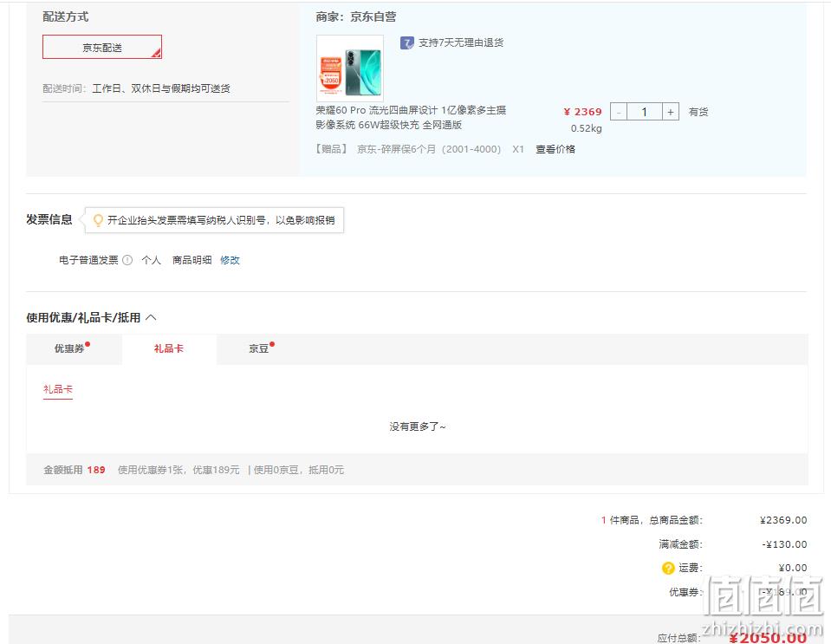Click the 7-day return badge icon
The width and height of the screenshot is (831, 644).
tap(406, 43)
